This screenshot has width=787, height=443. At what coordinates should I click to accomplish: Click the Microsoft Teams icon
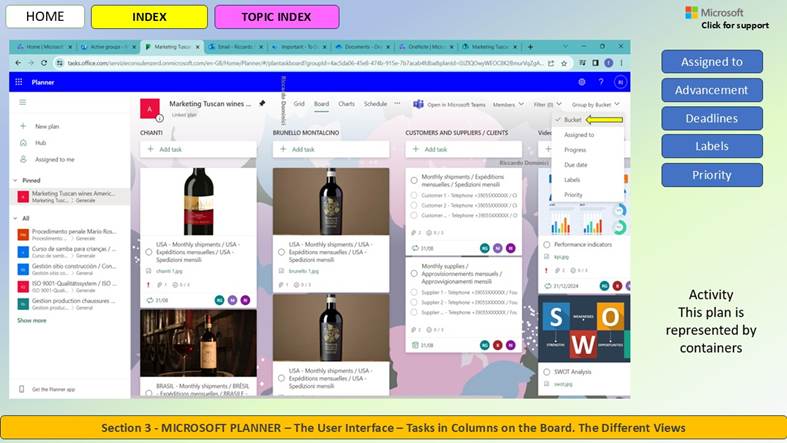point(418,104)
